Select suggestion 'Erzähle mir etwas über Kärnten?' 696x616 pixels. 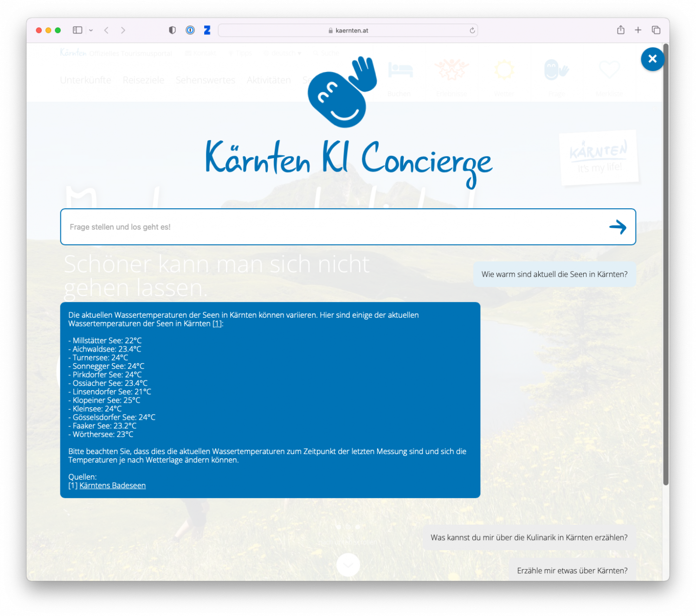572,571
